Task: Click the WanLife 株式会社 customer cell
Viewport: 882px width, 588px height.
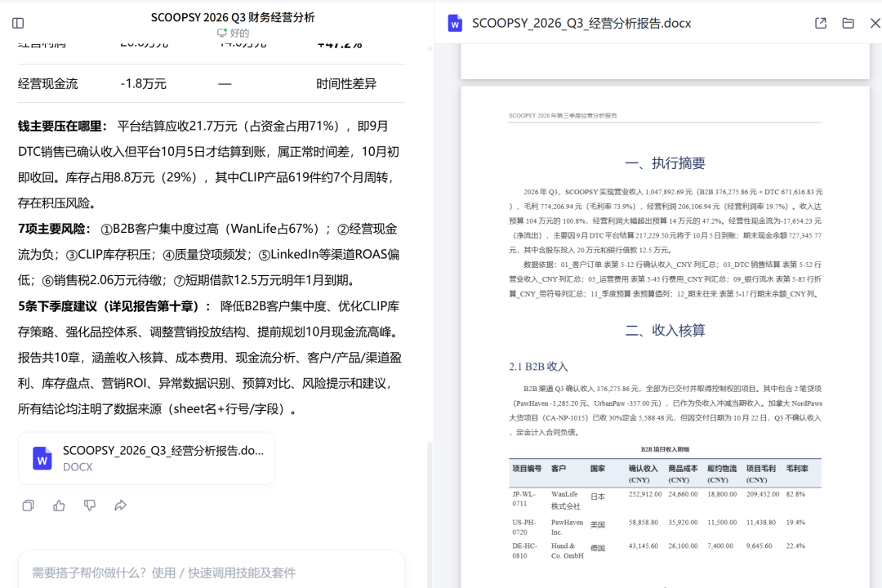Action: tap(565, 500)
